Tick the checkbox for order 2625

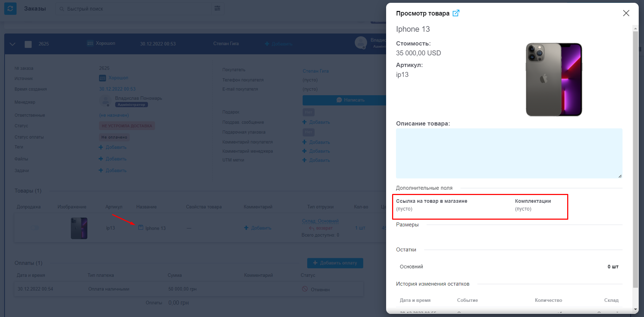pyautogui.click(x=28, y=44)
